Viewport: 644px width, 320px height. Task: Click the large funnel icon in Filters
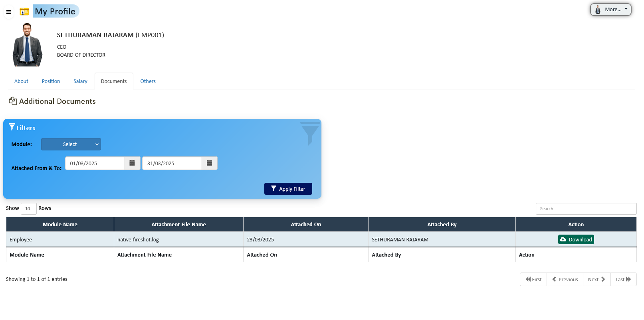(x=309, y=133)
